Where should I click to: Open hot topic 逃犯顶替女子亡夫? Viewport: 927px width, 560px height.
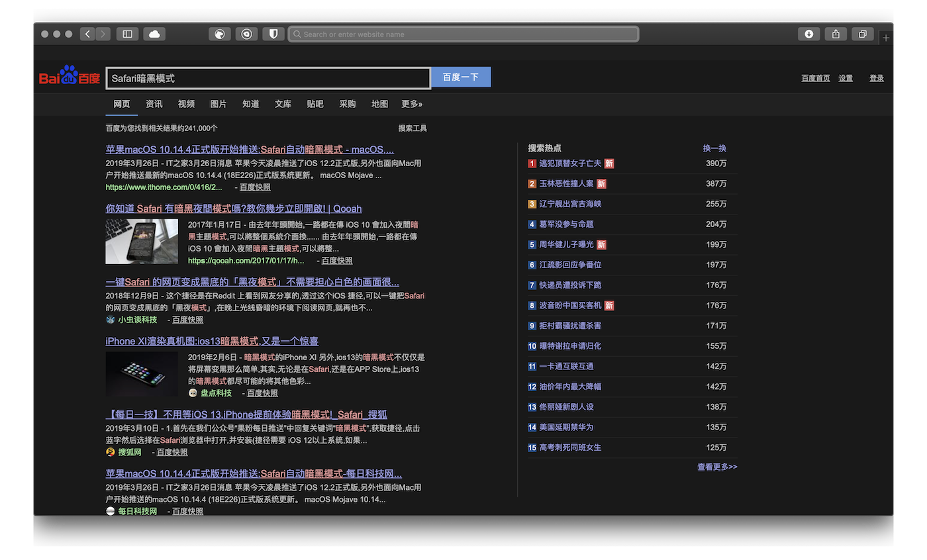tap(570, 163)
